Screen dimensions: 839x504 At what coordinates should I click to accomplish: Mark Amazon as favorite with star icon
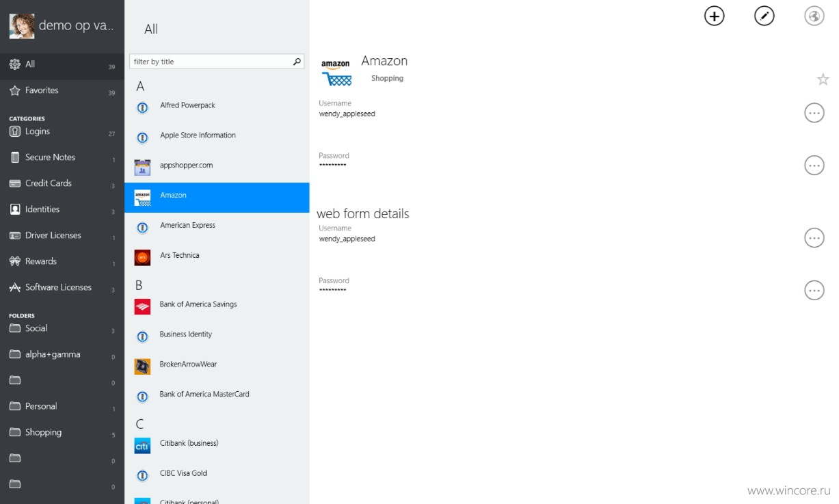(x=823, y=80)
